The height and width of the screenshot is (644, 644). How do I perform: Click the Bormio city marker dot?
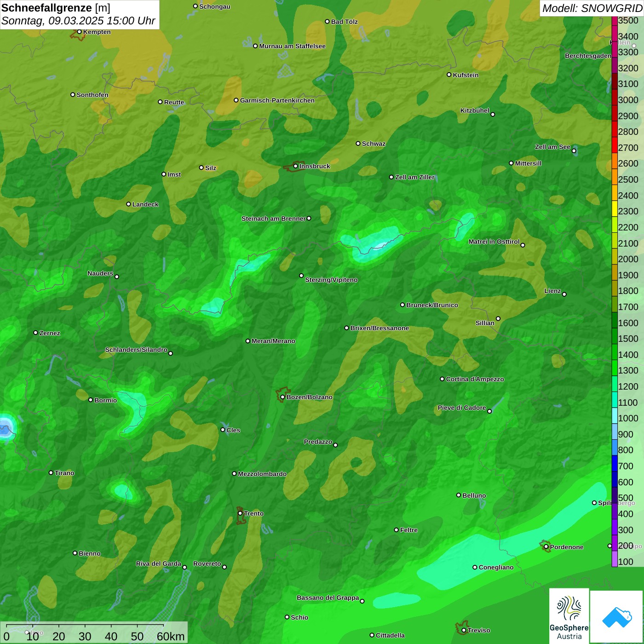(x=91, y=400)
